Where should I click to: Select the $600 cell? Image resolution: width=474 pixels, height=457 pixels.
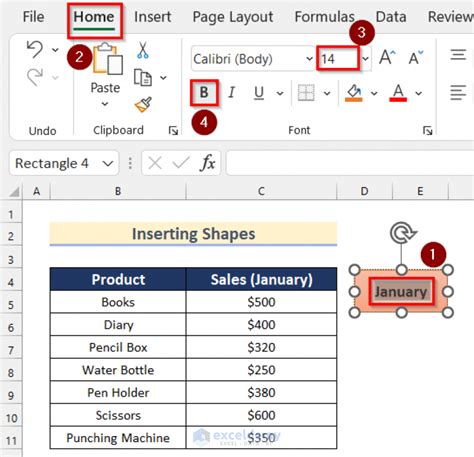pyautogui.click(x=261, y=415)
